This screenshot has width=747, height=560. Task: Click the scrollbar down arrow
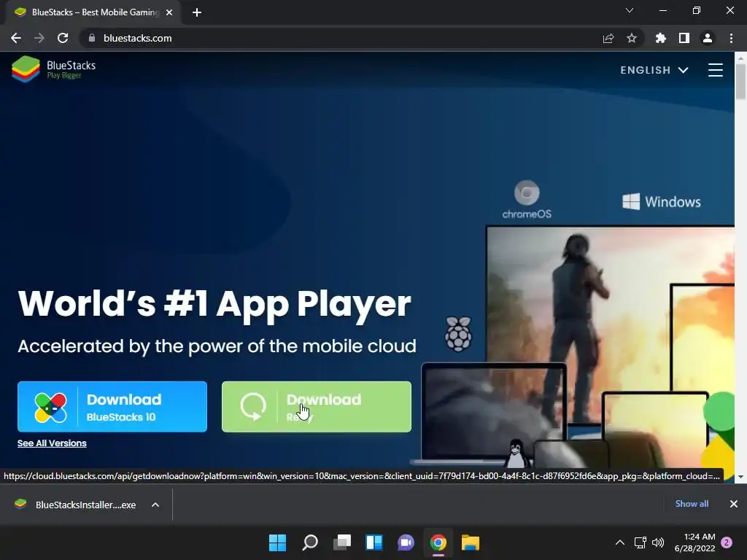[x=740, y=477]
